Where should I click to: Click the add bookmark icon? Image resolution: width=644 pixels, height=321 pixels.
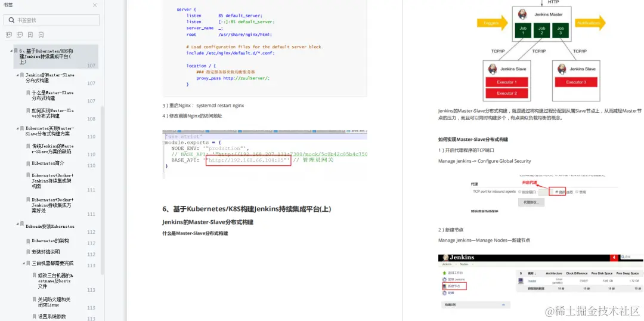tap(30, 35)
